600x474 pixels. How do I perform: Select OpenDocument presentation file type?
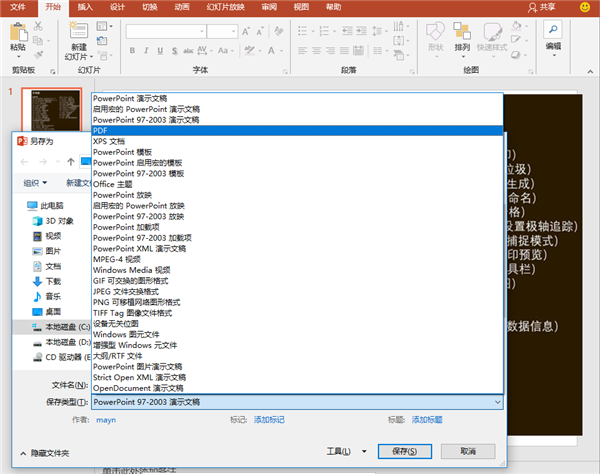pos(297,388)
